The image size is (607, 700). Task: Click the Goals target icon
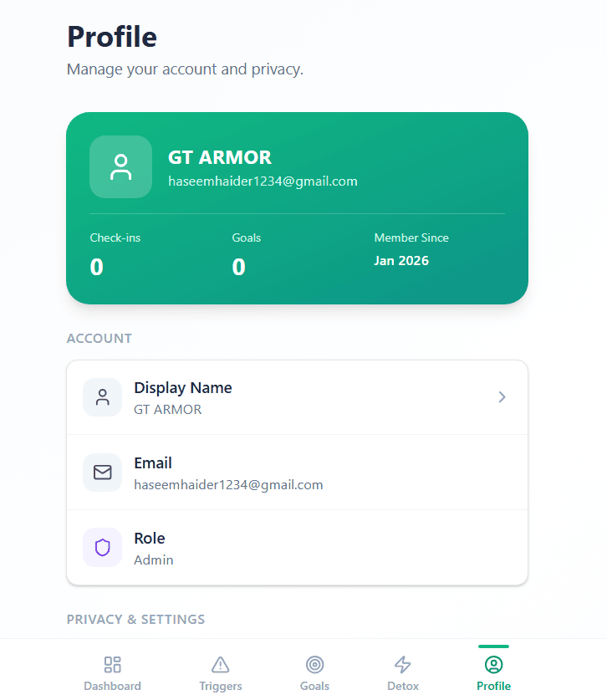tap(314, 665)
